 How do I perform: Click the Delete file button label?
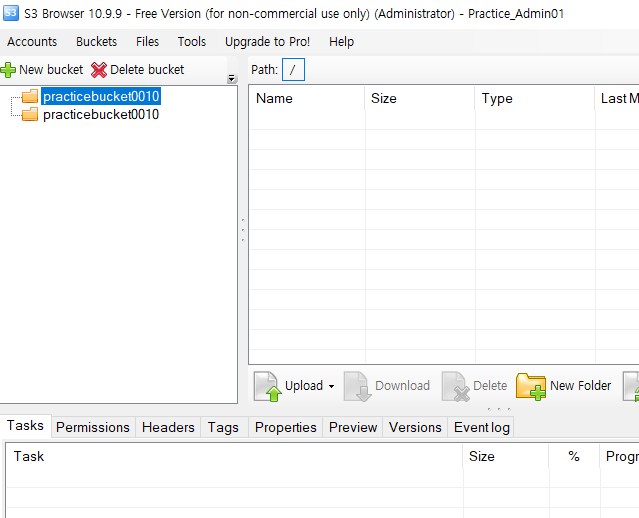(x=490, y=386)
